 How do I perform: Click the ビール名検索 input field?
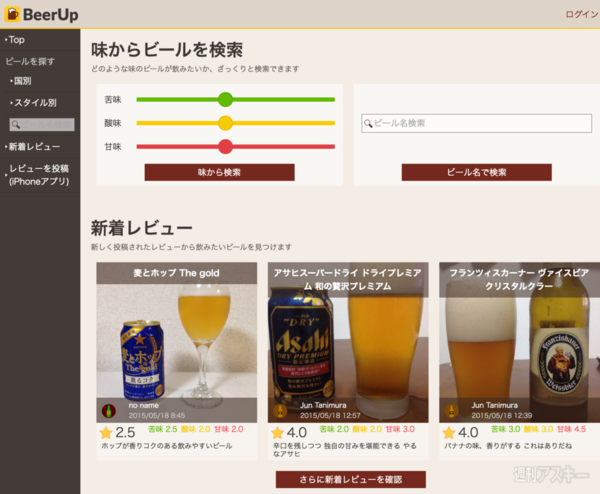(x=476, y=123)
